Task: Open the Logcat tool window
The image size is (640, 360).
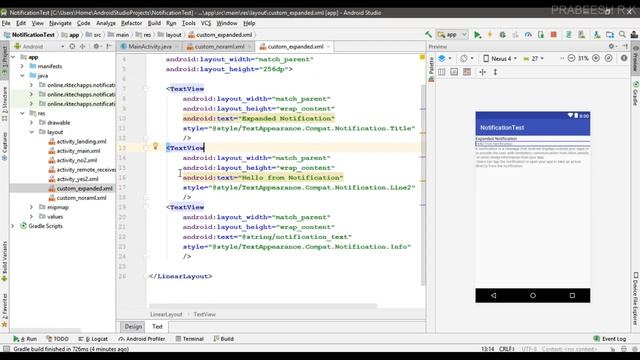Action: [93, 339]
